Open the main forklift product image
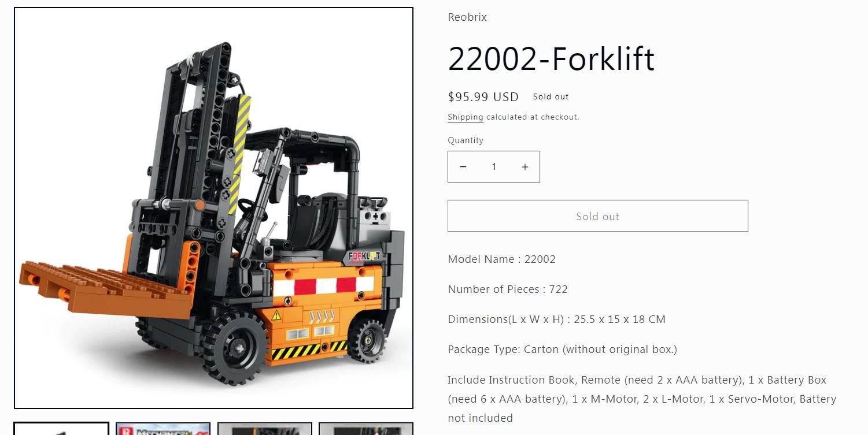 [x=213, y=208]
